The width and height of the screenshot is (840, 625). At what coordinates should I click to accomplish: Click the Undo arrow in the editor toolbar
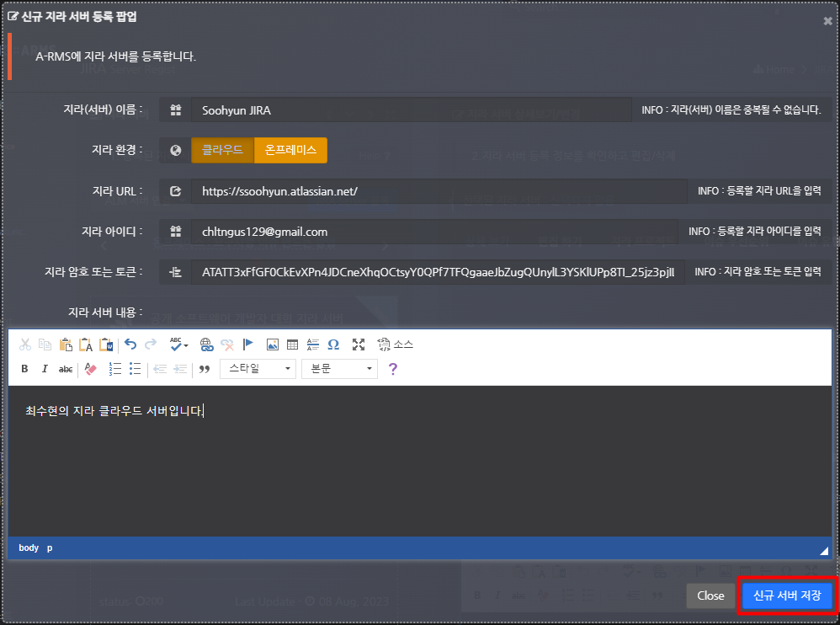click(130, 344)
